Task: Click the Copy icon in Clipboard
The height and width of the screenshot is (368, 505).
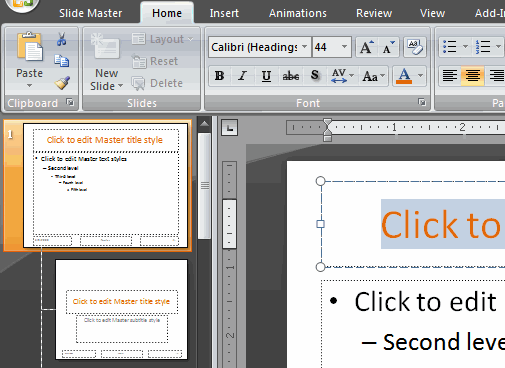Action: coord(61,61)
